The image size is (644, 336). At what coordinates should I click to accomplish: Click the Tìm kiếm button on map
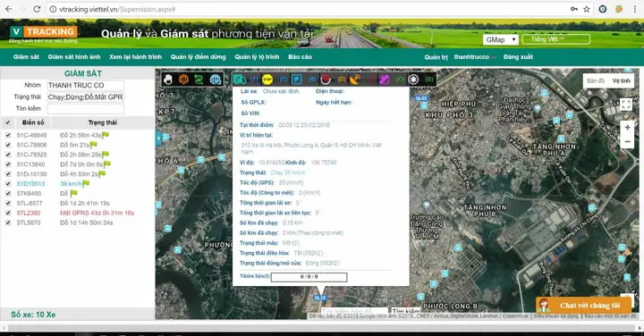click(x=405, y=311)
